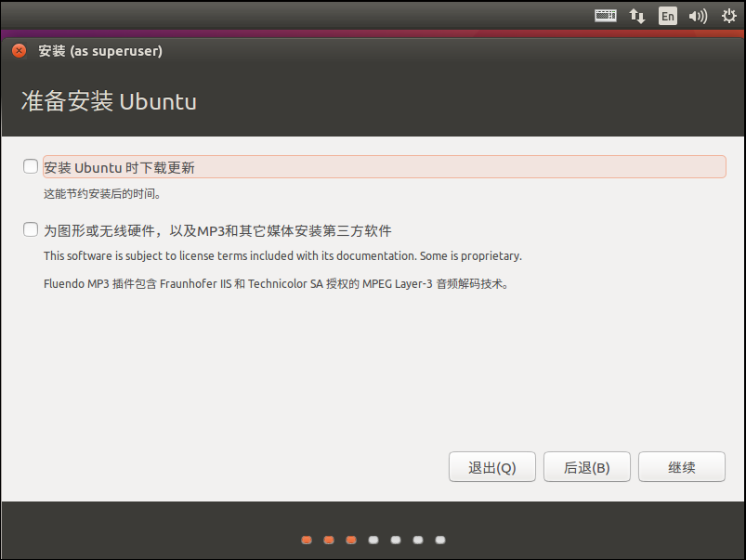Click the last installer progress dot
This screenshot has height=560, width=746.
[439, 540]
